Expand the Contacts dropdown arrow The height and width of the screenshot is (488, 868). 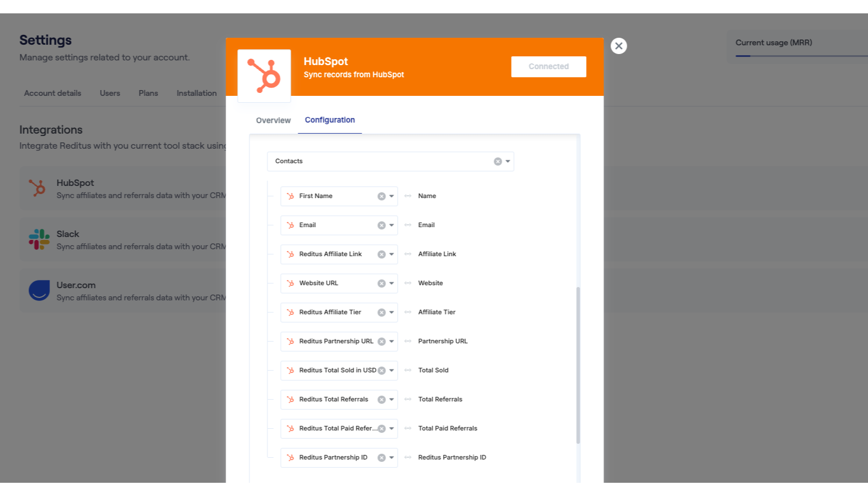click(x=508, y=162)
